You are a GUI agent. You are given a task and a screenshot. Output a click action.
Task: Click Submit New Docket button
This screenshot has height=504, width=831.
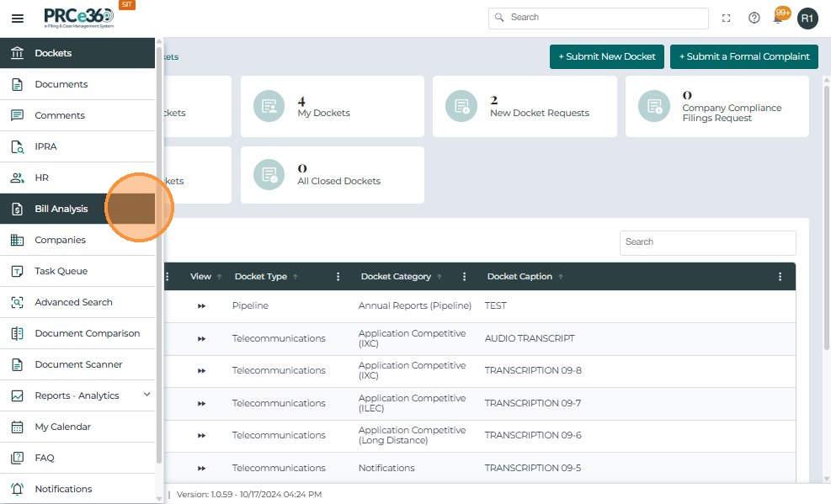(606, 56)
